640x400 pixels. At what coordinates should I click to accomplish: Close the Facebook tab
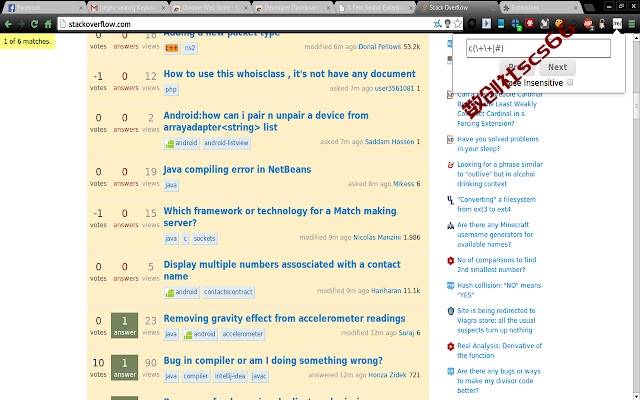point(80,8)
